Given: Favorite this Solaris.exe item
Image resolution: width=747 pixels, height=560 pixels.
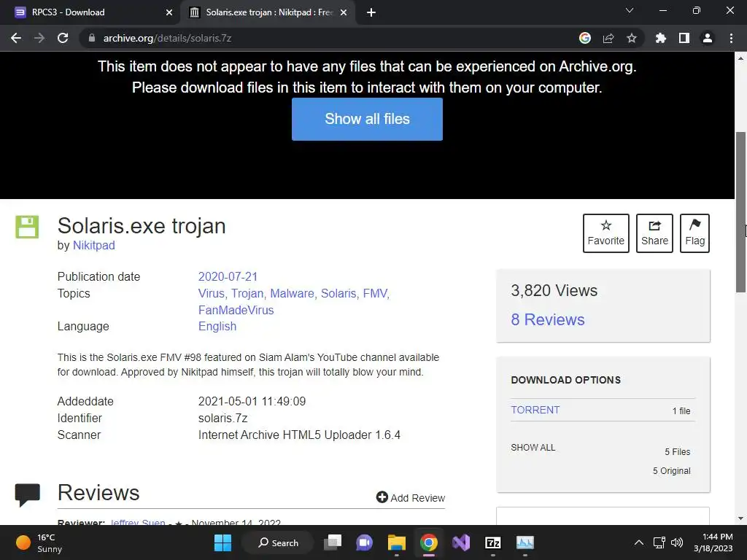Looking at the screenshot, I should [x=606, y=233].
